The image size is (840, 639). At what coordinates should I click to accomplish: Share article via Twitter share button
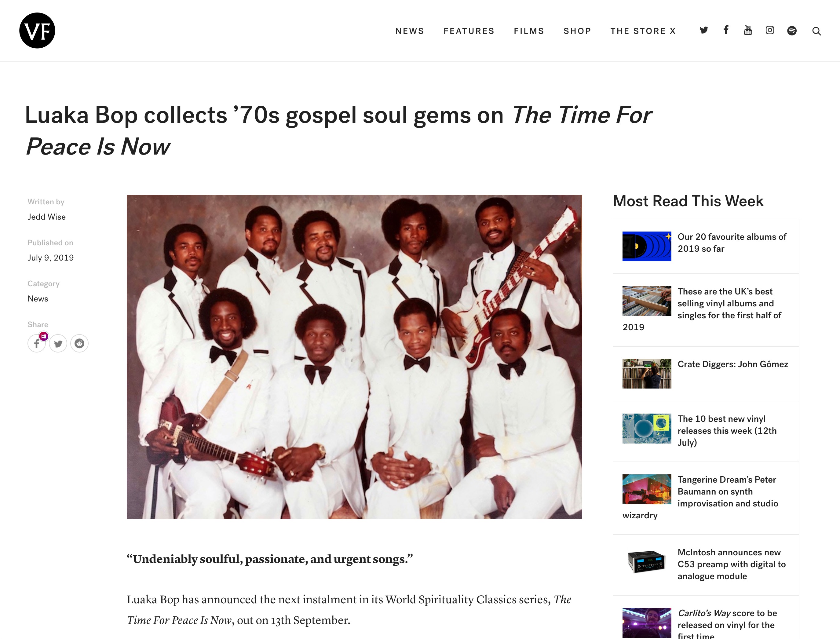[x=58, y=343]
